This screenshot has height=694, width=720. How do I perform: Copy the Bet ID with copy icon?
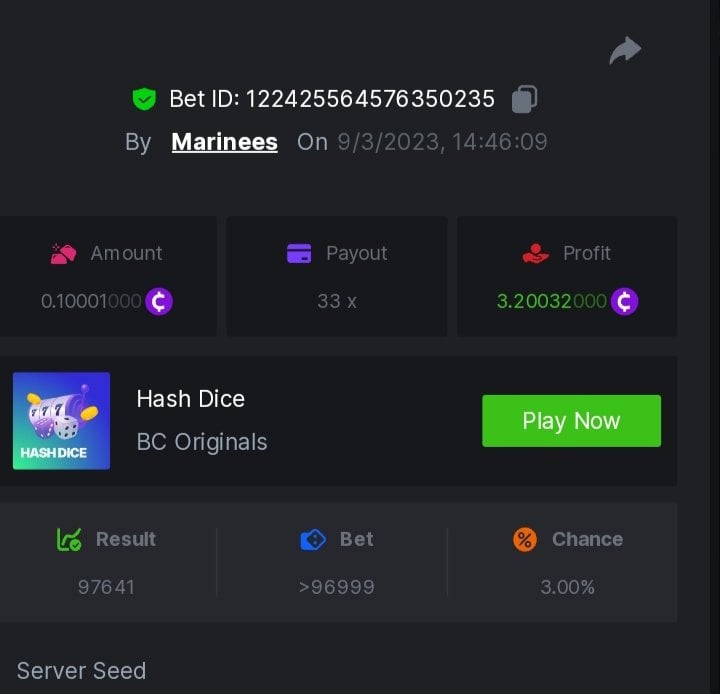tap(525, 99)
